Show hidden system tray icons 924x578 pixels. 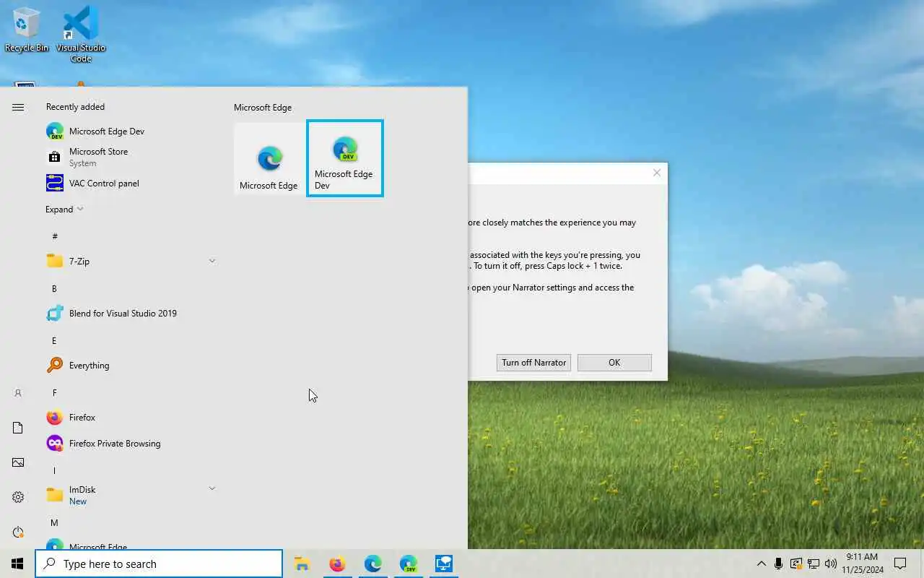tap(761, 564)
